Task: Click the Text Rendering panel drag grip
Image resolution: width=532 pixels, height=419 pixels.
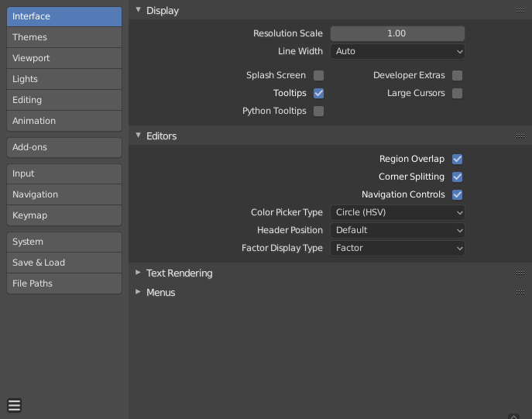Action: point(520,273)
